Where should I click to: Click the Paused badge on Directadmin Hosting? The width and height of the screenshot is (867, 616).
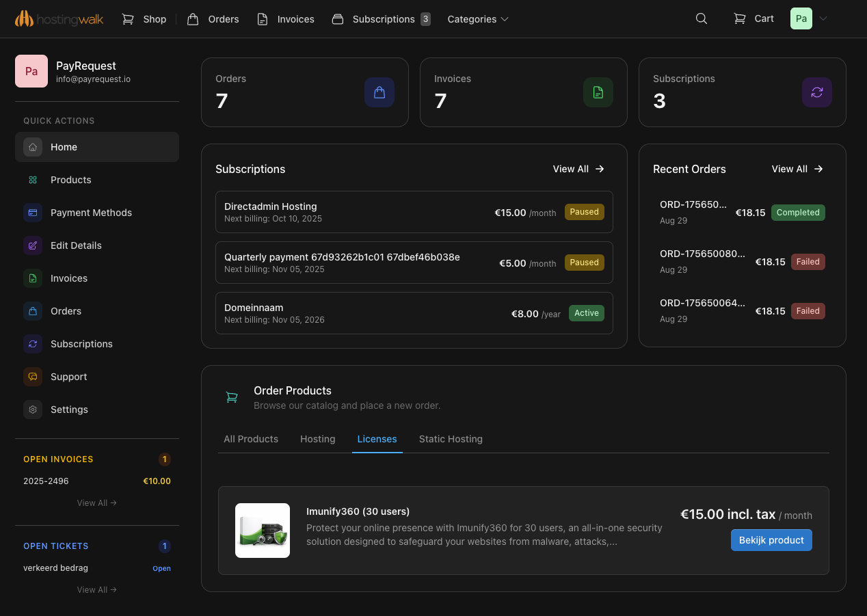pyautogui.click(x=584, y=212)
